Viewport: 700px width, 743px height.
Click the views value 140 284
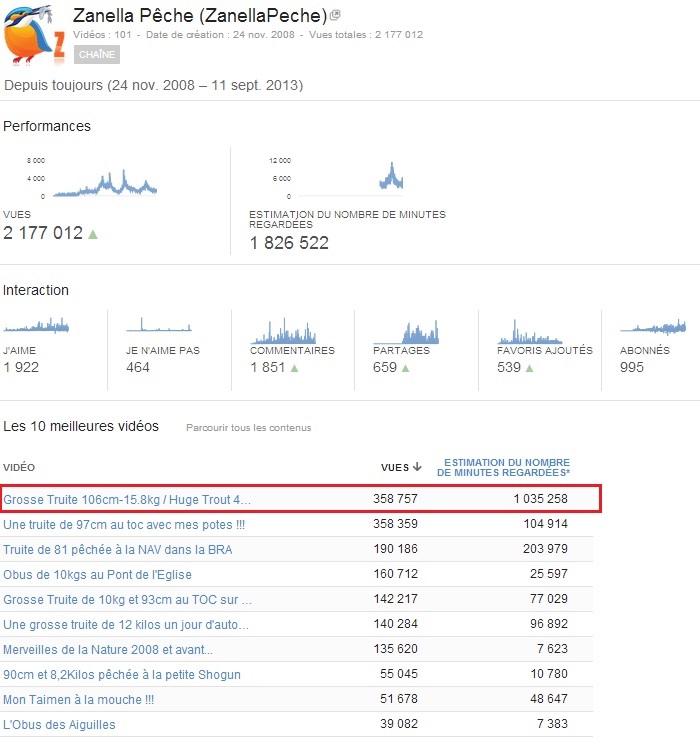pos(395,624)
